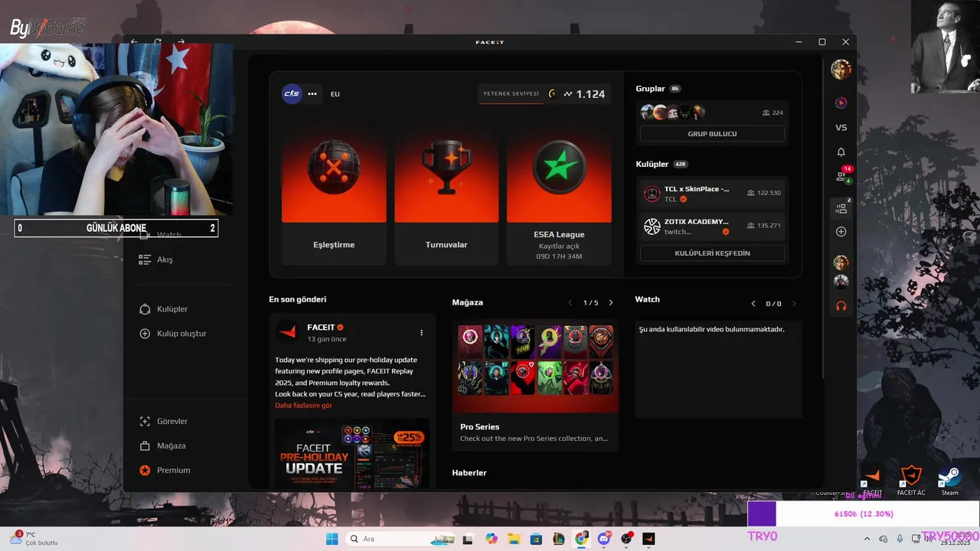Open FACEIT AC desktop shortcut
980x551 pixels.
coord(911,481)
